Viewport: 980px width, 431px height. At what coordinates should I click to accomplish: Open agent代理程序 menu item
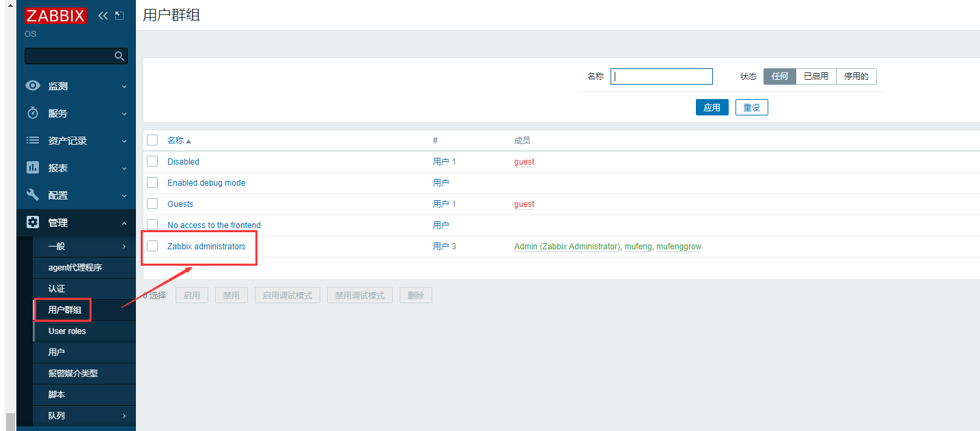click(84, 268)
